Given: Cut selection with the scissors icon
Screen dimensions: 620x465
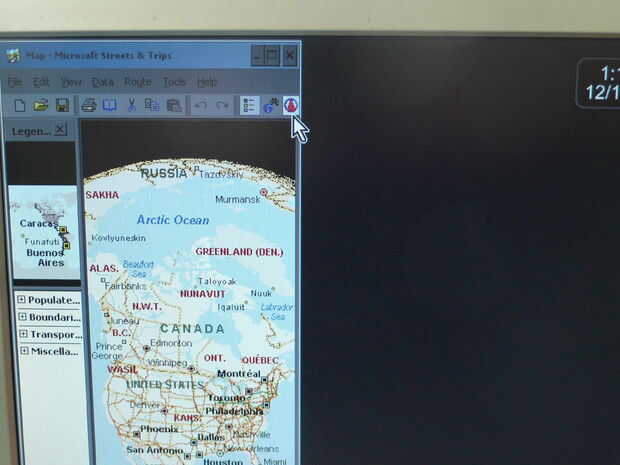Looking at the screenshot, I should coord(131,105).
